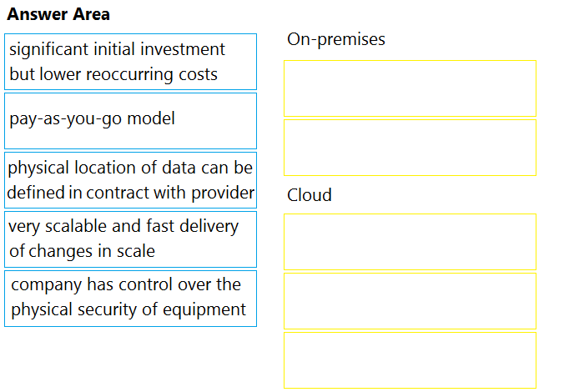
Task: Click the first empty Cloud drop slot
Action: pyautogui.click(x=410, y=242)
